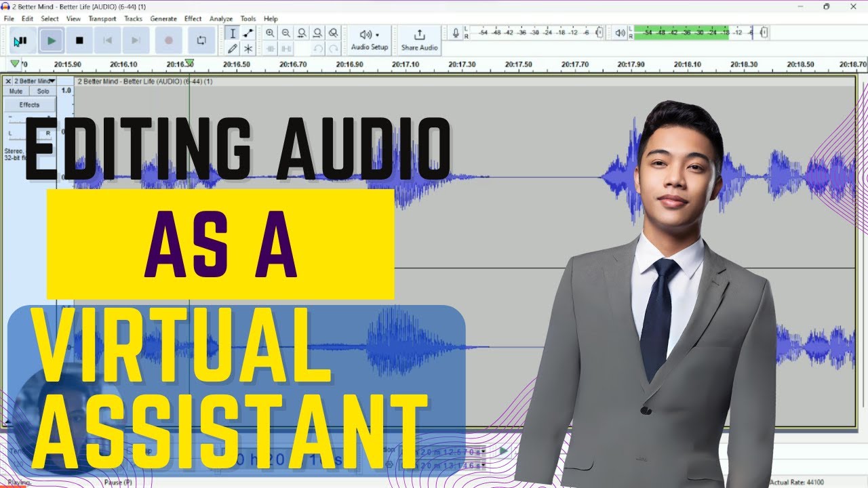Skip to the start of the project
The height and width of the screenshot is (488, 868).
coord(107,41)
